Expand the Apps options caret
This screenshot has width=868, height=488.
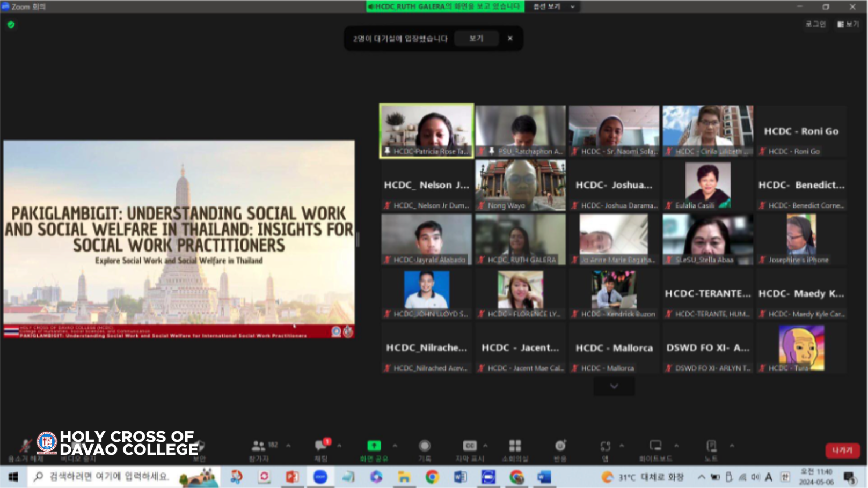click(x=622, y=446)
